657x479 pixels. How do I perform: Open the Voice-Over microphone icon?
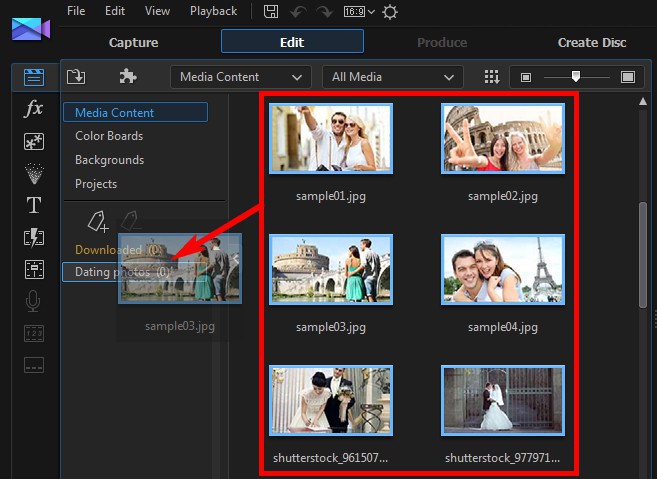click(x=33, y=301)
